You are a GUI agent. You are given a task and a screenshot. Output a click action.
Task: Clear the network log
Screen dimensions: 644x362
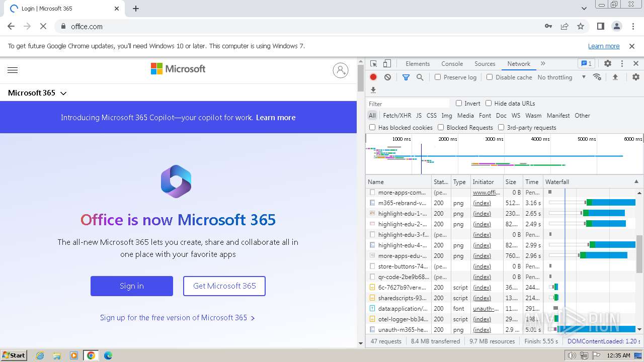pos(387,77)
